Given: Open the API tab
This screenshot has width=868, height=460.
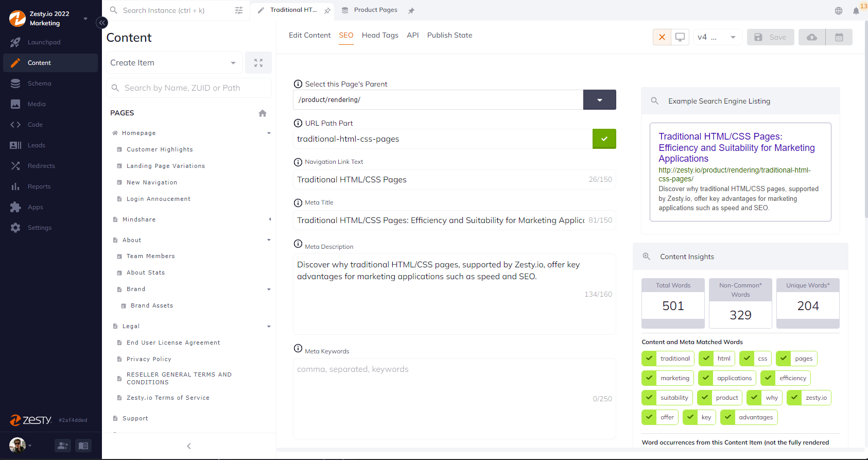Looking at the screenshot, I should click(x=412, y=35).
